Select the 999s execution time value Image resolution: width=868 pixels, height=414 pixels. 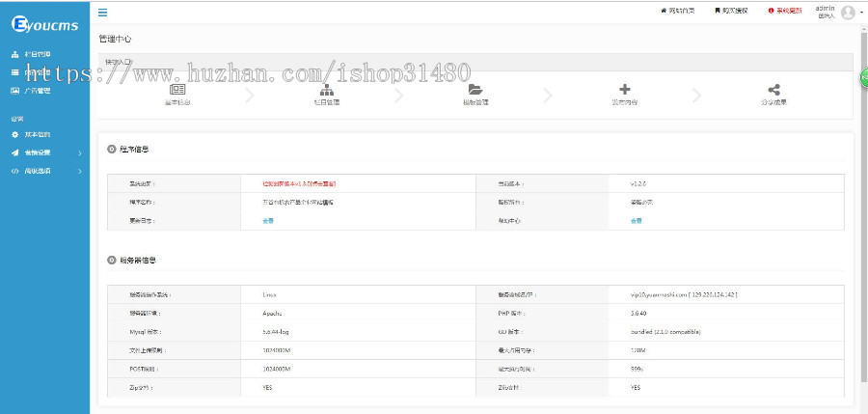637,369
